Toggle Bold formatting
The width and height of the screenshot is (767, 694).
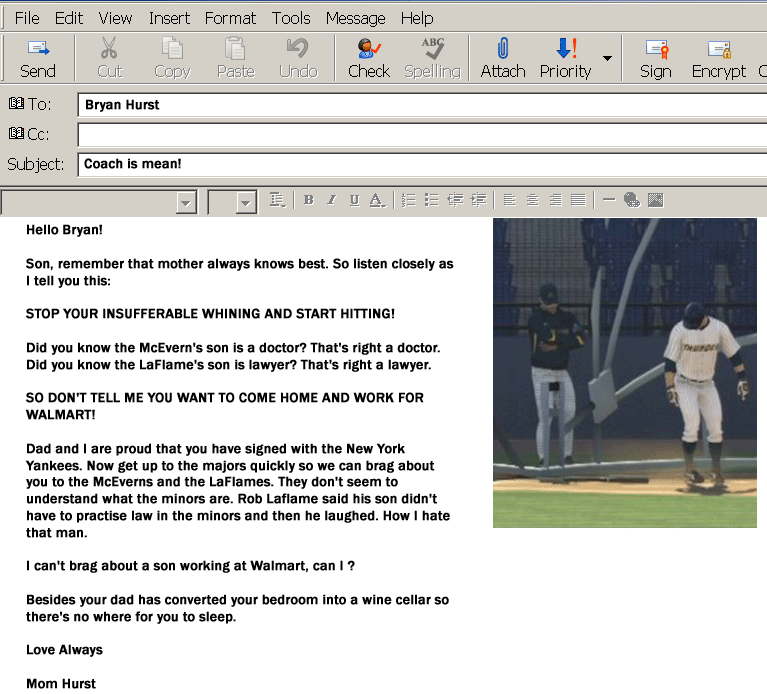pos(308,200)
